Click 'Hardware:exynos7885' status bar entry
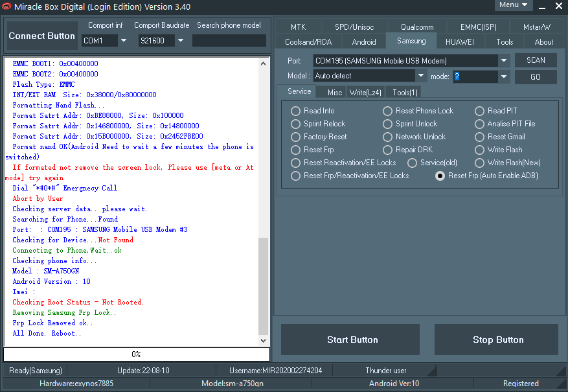The image size is (568, 392). click(76, 384)
